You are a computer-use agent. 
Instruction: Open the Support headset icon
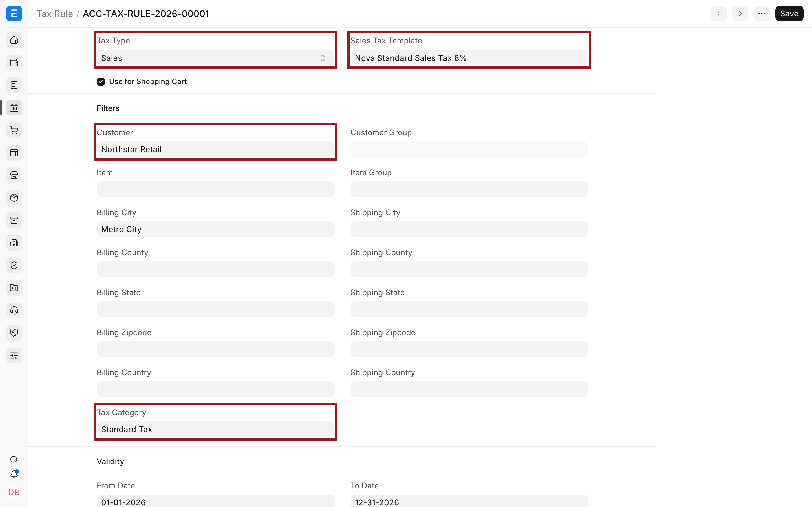tap(14, 310)
